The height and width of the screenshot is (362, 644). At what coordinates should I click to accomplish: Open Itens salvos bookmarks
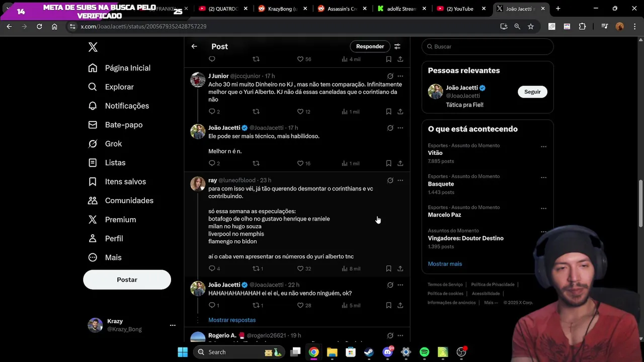tap(117, 182)
